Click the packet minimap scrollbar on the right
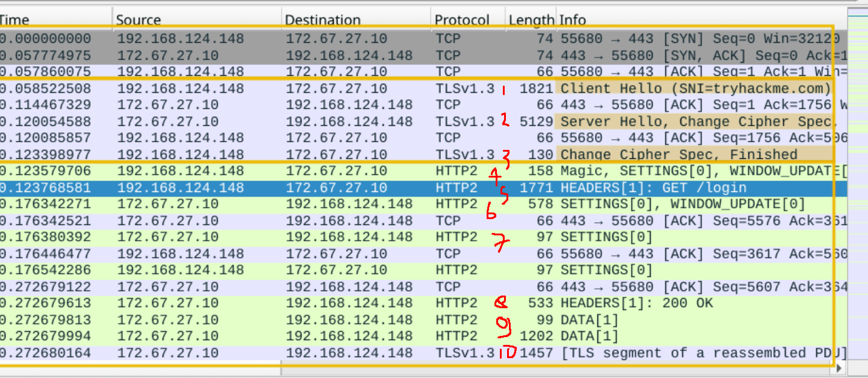The width and height of the screenshot is (868, 378). (857, 181)
